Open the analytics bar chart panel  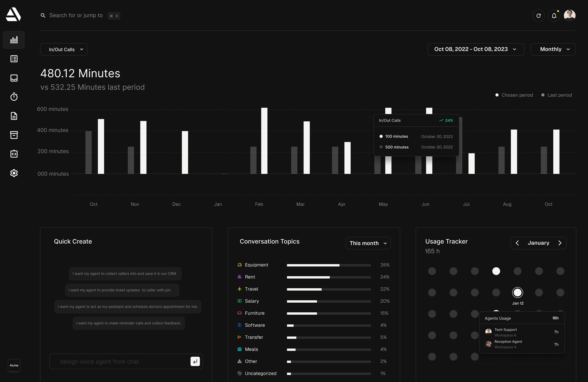point(14,40)
